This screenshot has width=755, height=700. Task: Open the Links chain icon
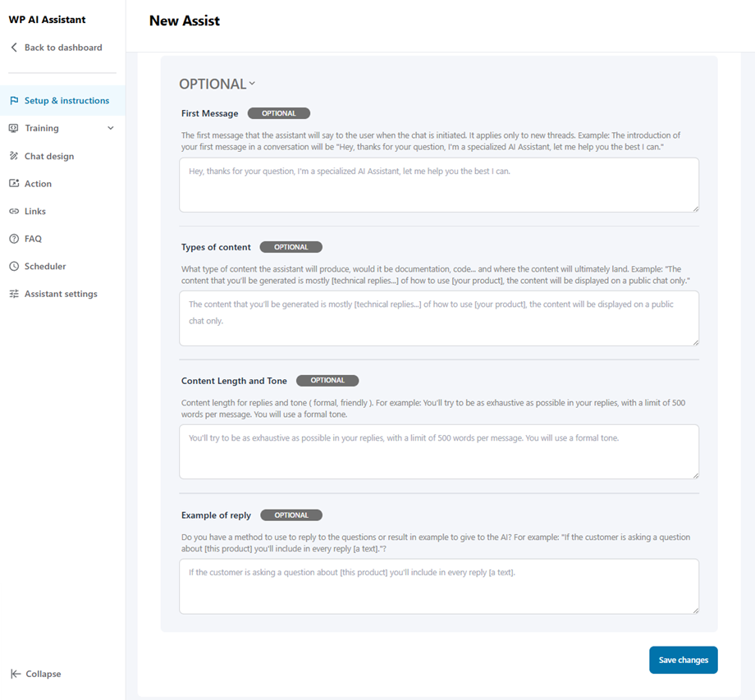(14, 211)
